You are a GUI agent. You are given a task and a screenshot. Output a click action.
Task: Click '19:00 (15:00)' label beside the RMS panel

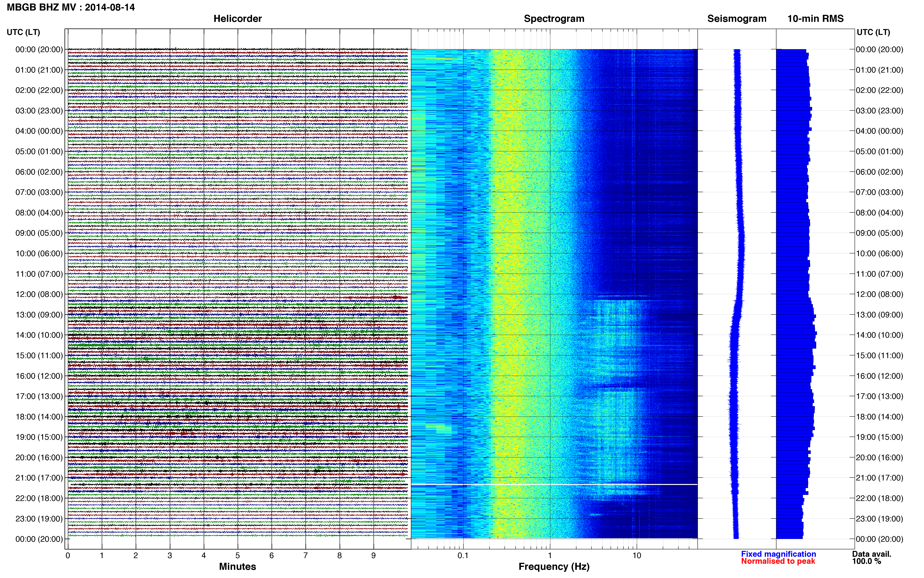coord(880,437)
